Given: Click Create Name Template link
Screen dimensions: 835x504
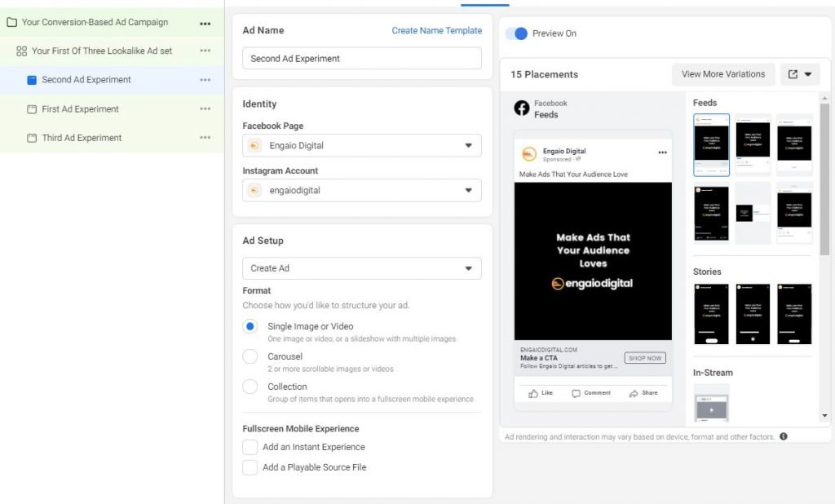Looking at the screenshot, I should point(437,30).
